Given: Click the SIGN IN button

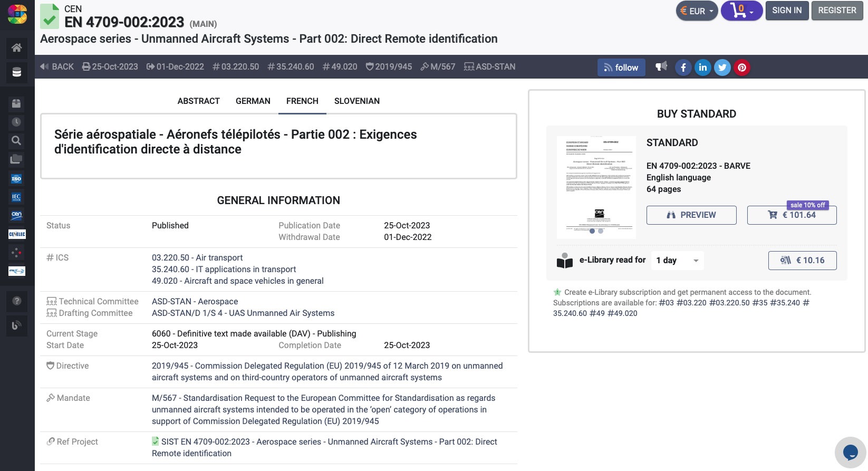Looking at the screenshot, I should click(787, 11).
